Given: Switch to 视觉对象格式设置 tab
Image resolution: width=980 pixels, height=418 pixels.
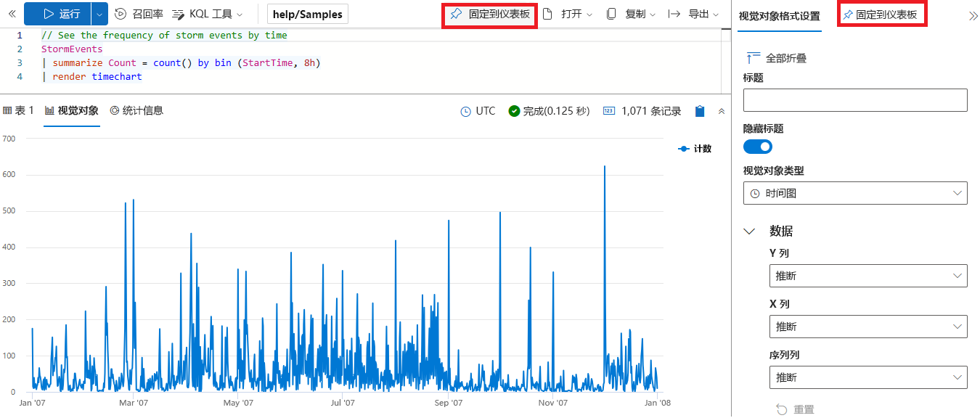Looking at the screenshot, I should (779, 16).
